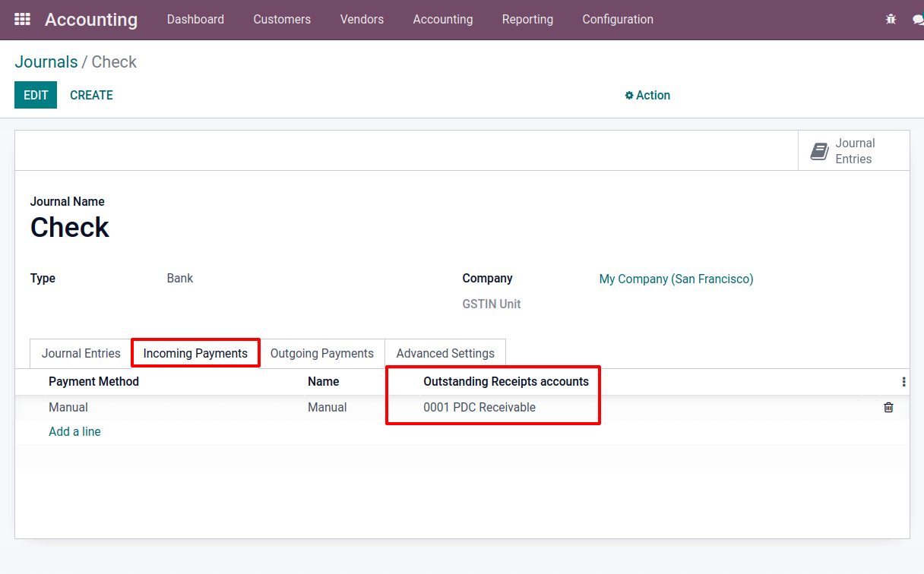Open the apps grid menu icon
Screen dimensions: 924x574
(x=22, y=20)
